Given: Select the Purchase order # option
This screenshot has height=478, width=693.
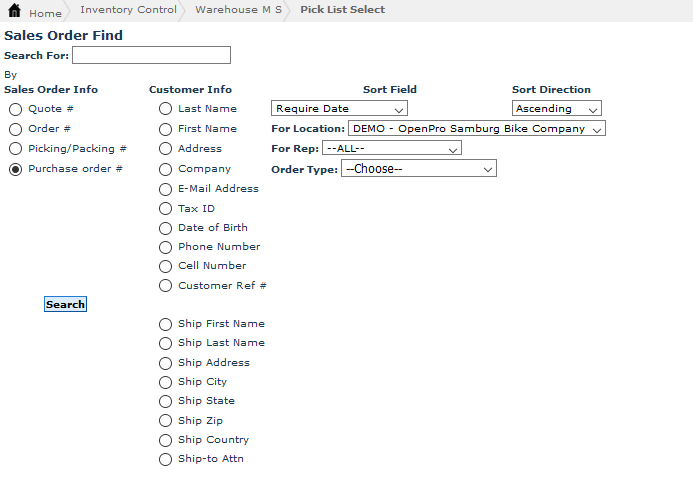Looking at the screenshot, I should click(15, 170).
